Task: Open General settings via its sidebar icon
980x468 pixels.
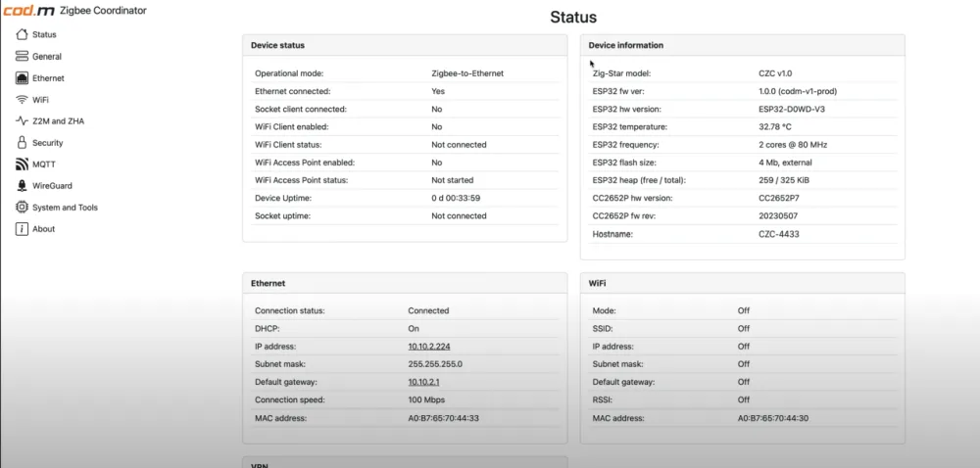Action: [22, 57]
